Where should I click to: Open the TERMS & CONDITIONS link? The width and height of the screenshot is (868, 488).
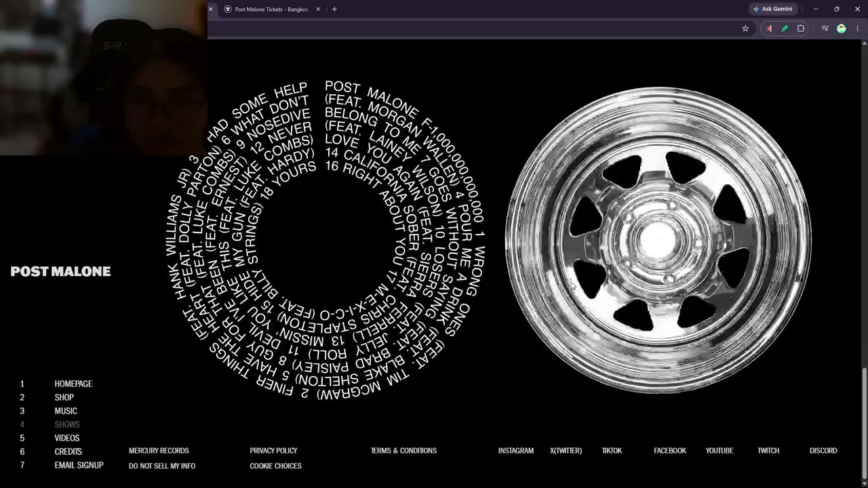(403, 451)
